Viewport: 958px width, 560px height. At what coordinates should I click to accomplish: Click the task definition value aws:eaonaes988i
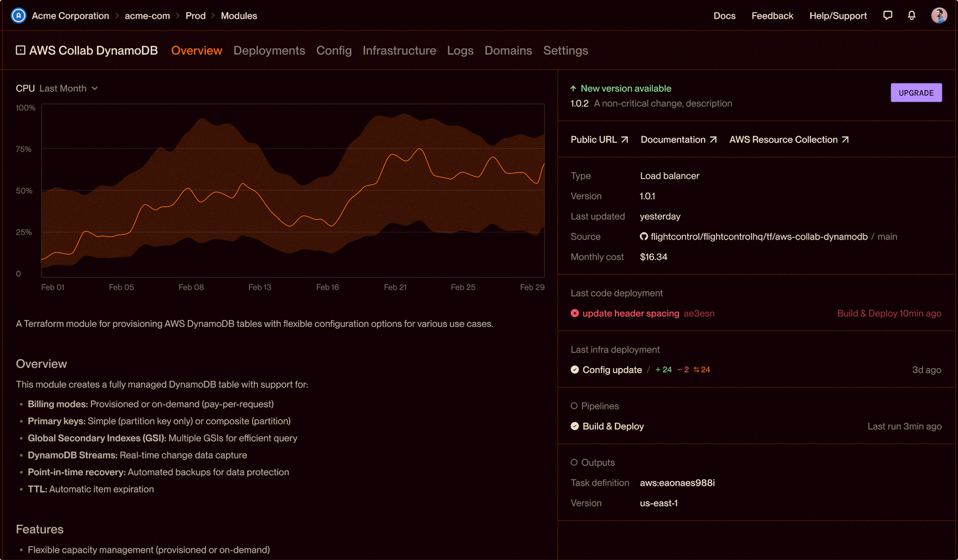tap(677, 483)
